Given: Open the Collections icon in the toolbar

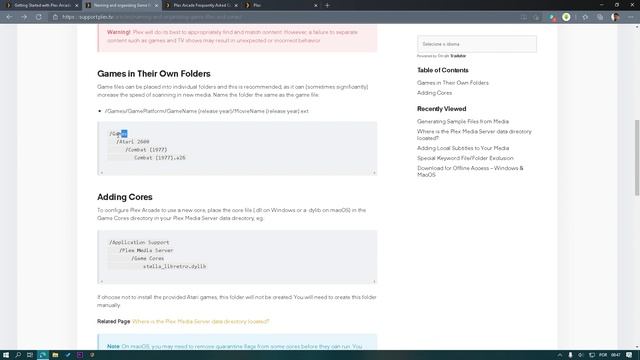Looking at the screenshot, I should tap(600, 17).
